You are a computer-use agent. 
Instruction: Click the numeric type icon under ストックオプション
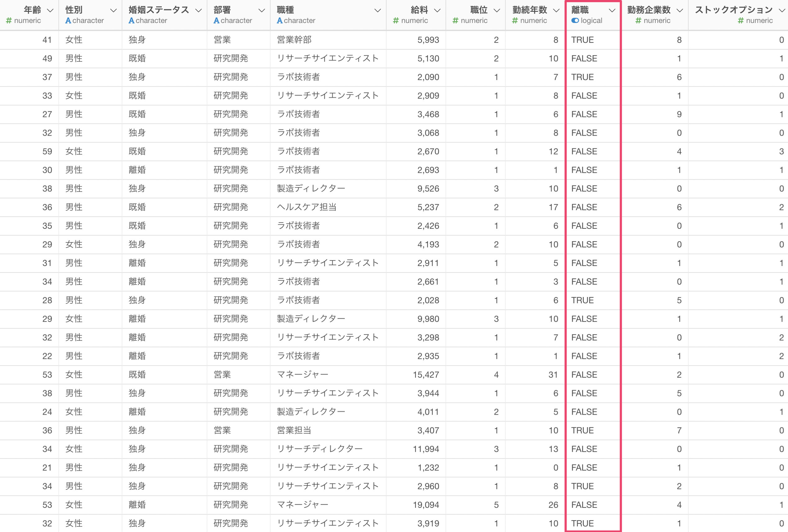tap(741, 21)
